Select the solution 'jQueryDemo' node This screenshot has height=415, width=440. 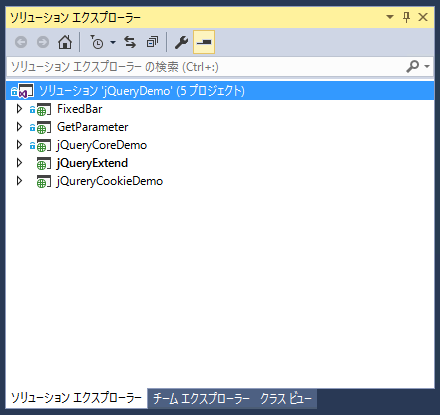(220, 91)
